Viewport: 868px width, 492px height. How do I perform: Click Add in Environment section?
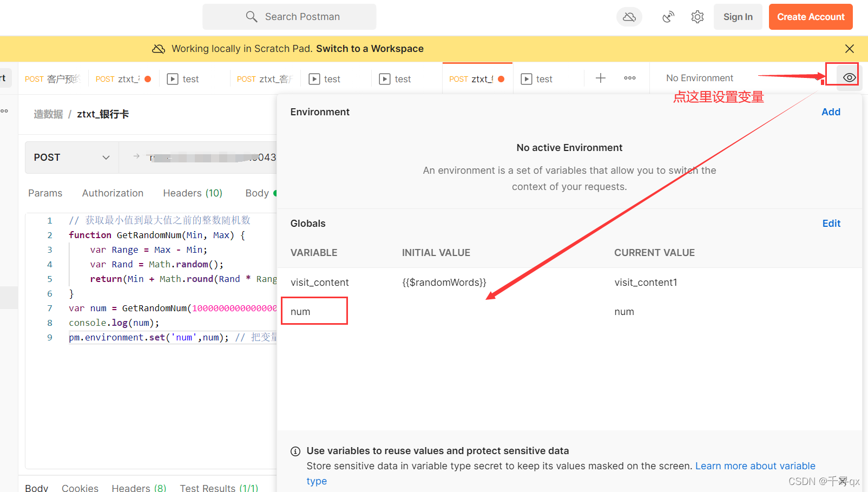[x=831, y=112]
